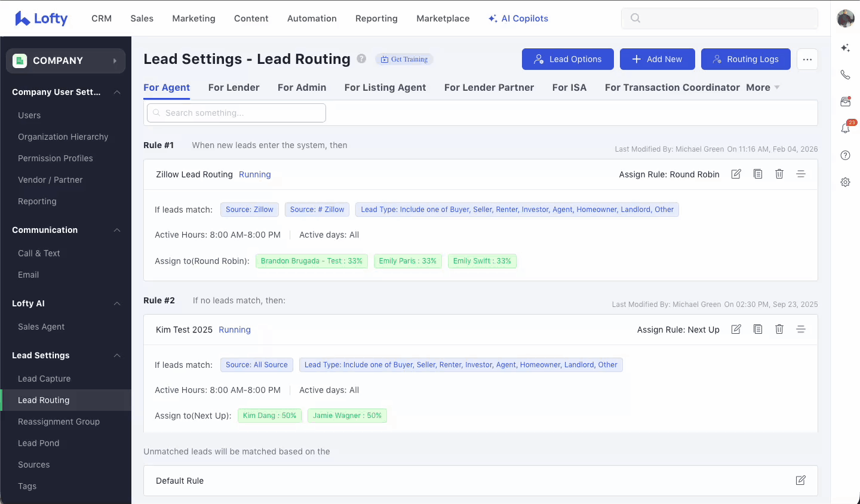
Task: Focus the Search something field
Action: click(x=236, y=113)
